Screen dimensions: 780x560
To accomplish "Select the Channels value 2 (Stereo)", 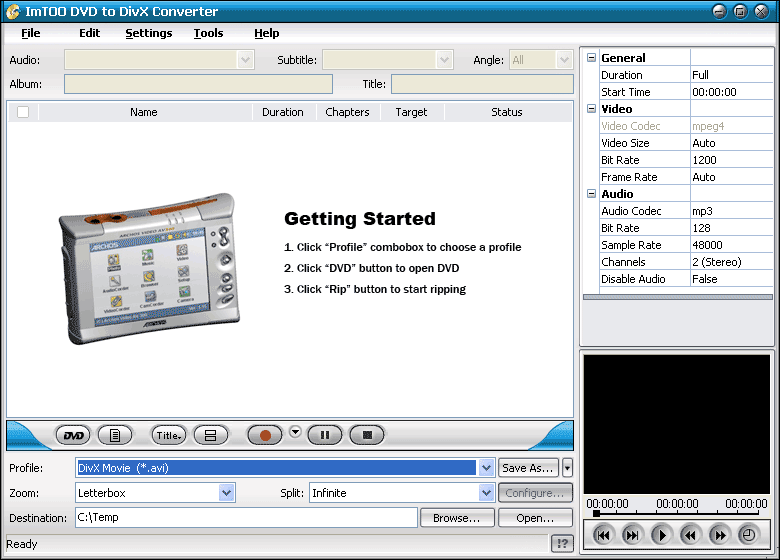I will coord(731,262).
